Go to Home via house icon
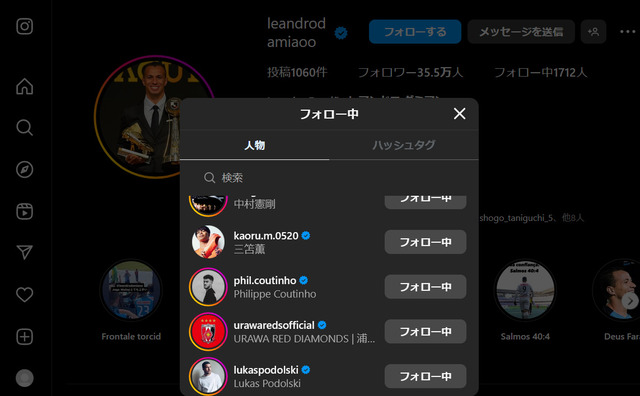This screenshot has width=640, height=396. click(24, 86)
